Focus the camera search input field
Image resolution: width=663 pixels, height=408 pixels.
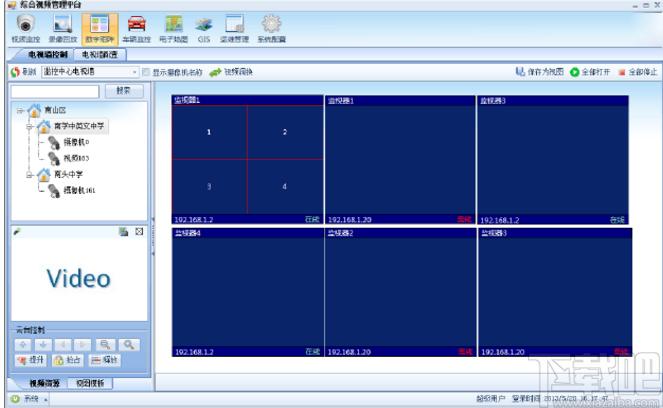(55, 91)
